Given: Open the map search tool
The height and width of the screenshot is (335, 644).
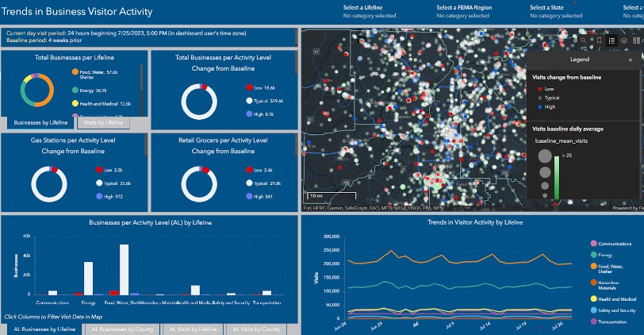Looking at the screenshot, I should coord(583,40).
